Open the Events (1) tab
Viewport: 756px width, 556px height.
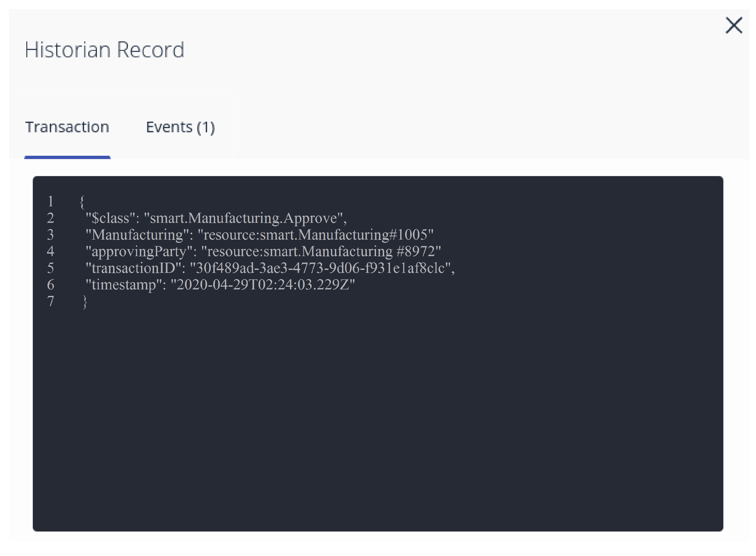(180, 127)
